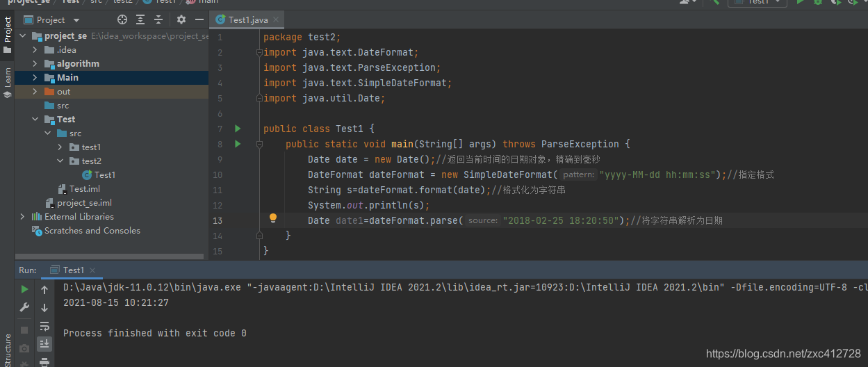Select Test.iml file in tree

[79, 189]
